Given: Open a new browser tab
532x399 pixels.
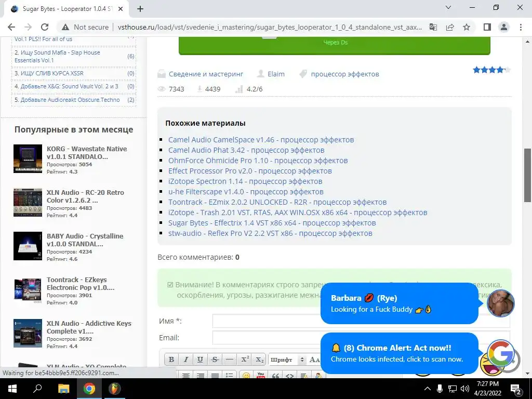Looking at the screenshot, I should (140, 9).
